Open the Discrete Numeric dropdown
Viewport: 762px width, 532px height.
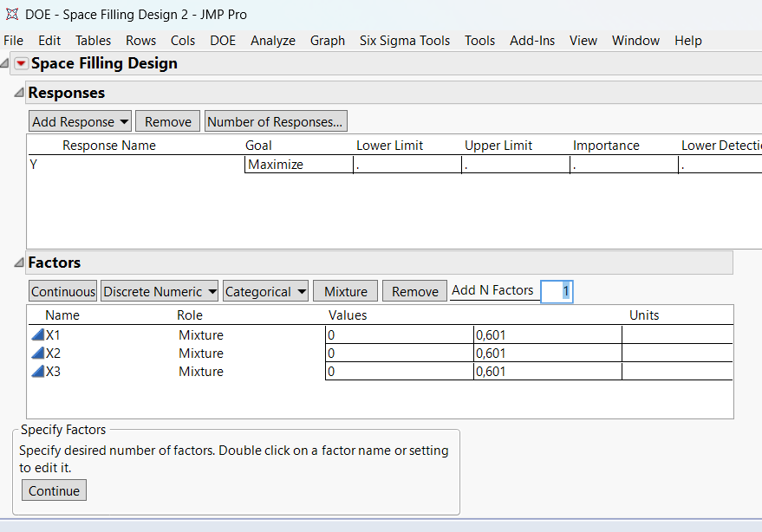point(159,292)
